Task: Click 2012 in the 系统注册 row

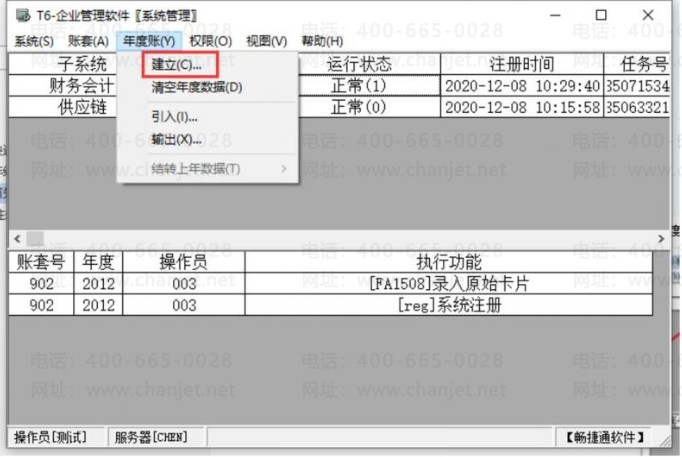Action: tap(98, 305)
